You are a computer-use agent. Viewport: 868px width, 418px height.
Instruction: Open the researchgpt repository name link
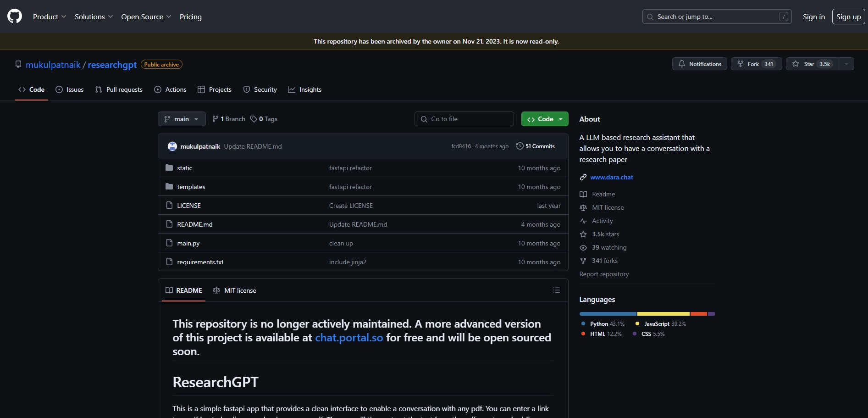coord(112,65)
